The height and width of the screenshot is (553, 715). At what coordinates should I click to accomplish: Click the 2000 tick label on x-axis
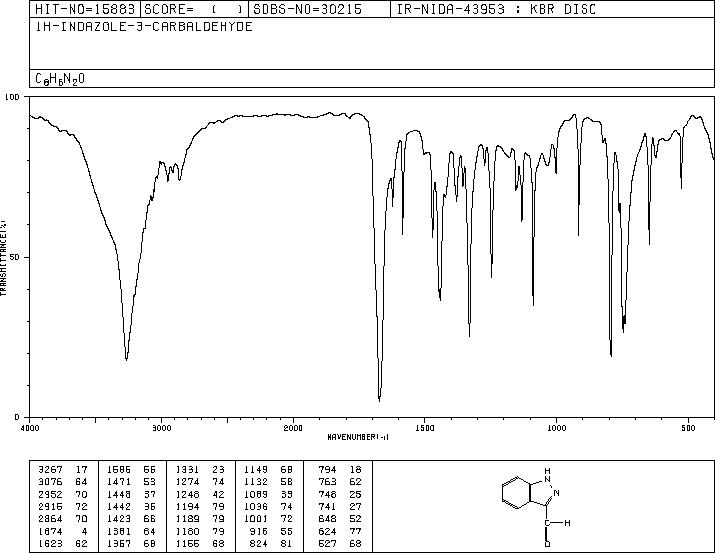[293, 428]
